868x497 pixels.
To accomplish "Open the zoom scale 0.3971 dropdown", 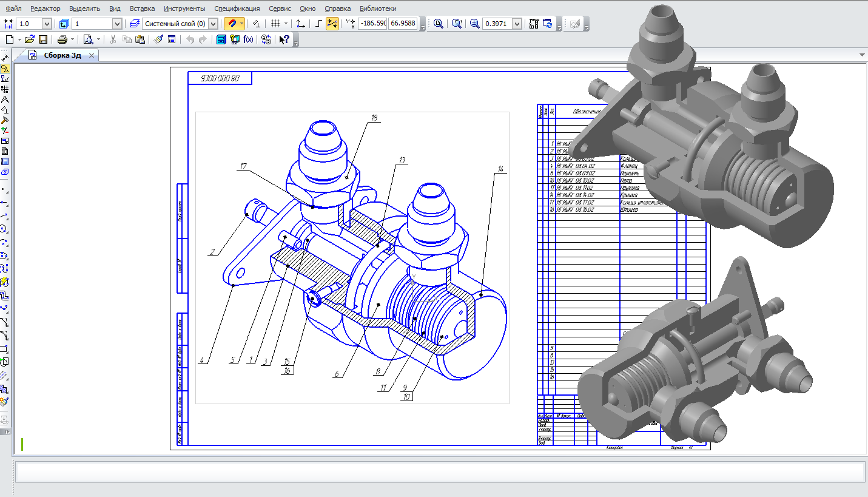I will [x=517, y=24].
